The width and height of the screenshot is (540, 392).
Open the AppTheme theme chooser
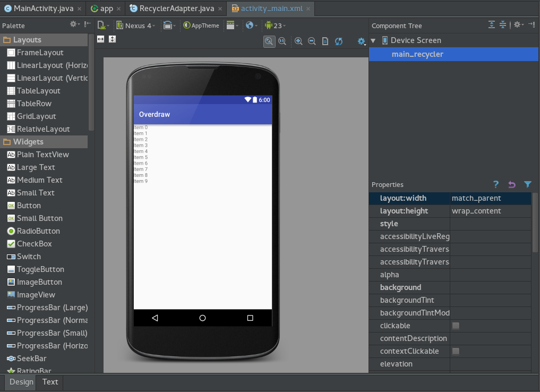201,25
